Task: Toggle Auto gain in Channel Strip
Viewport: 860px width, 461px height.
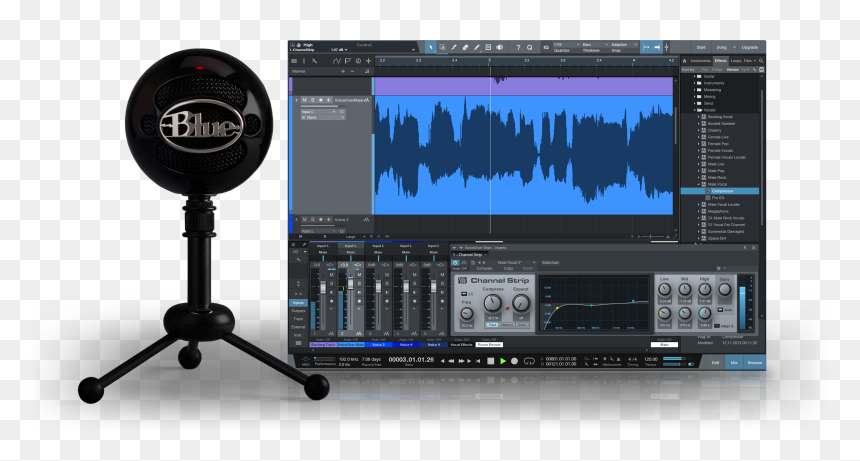Action: 720,310
